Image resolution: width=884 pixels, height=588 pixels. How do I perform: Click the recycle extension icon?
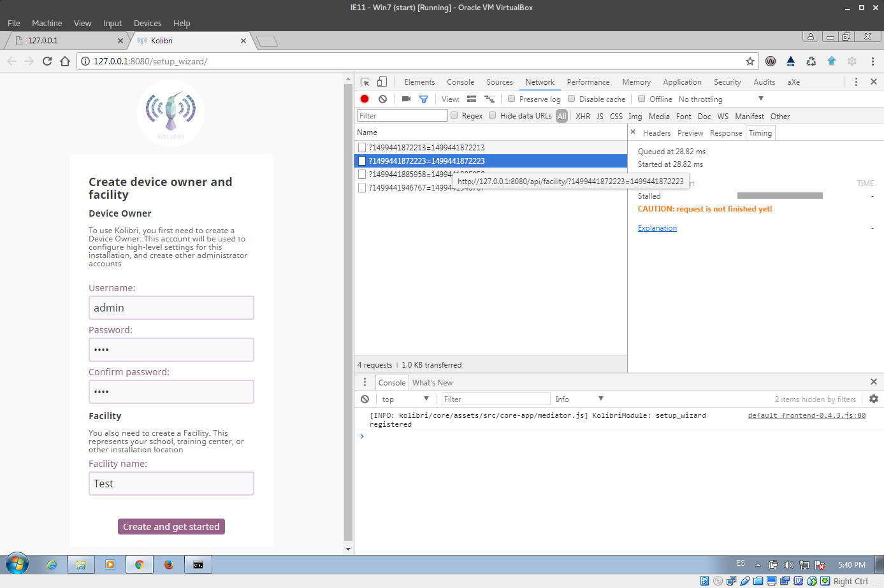pos(811,61)
